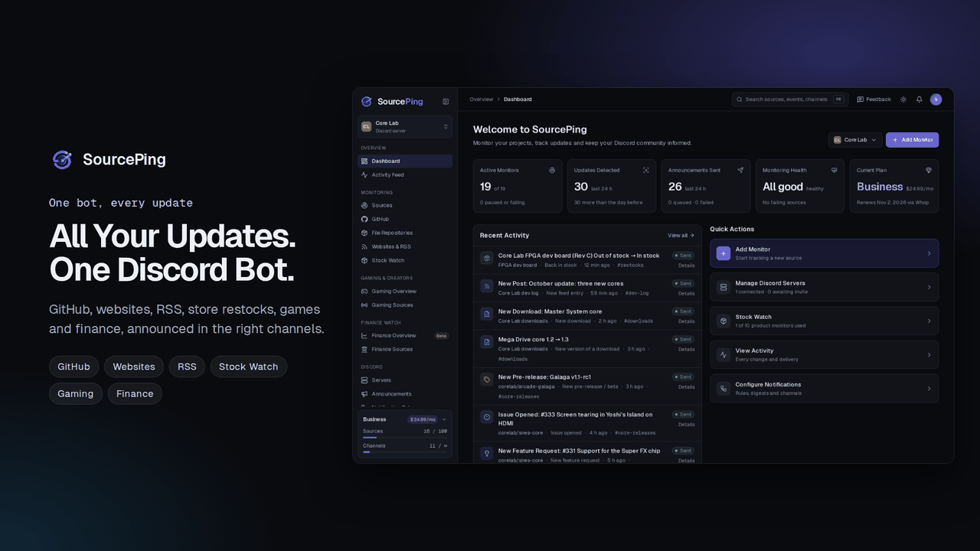Open the user avatar in top bar
The image size is (980, 551).
[x=936, y=99]
